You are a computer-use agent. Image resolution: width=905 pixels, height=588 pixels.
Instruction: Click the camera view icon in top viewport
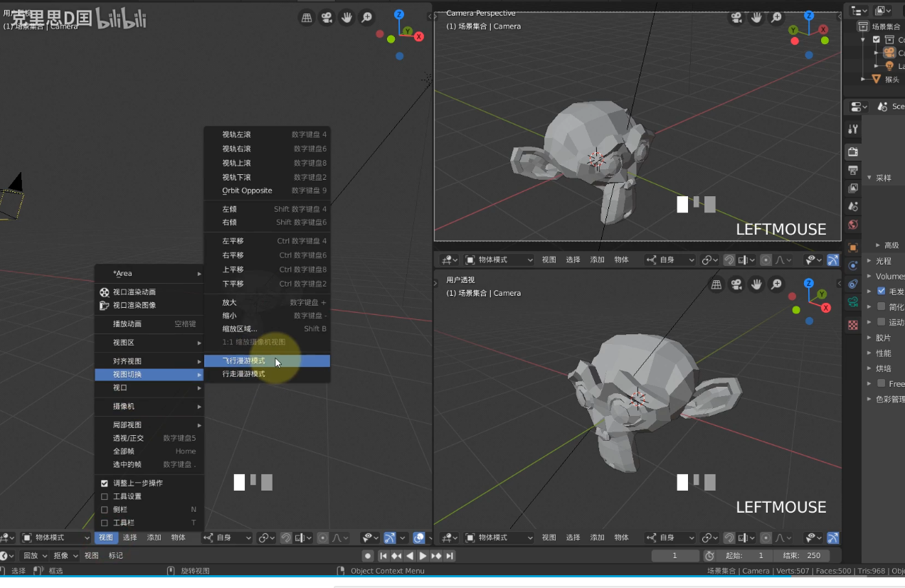[x=737, y=17]
